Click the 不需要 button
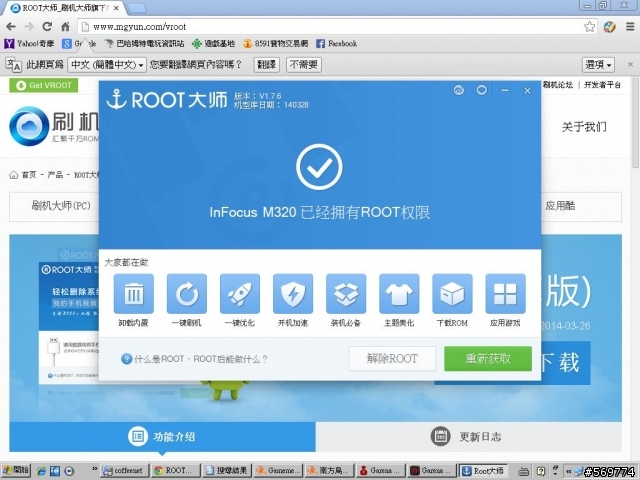Image resolution: width=640 pixels, height=480 pixels. click(304, 64)
